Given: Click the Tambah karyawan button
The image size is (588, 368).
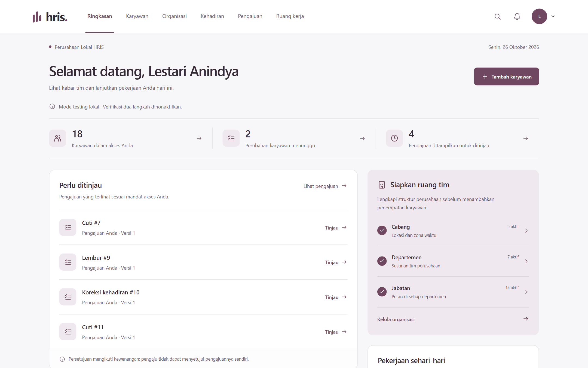Looking at the screenshot, I should pyautogui.click(x=506, y=77).
